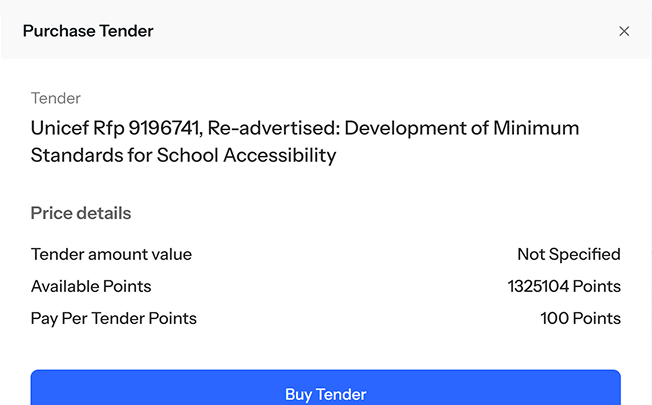Click the 1325104 Points balance
The width and height of the screenshot is (652, 405).
(564, 286)
